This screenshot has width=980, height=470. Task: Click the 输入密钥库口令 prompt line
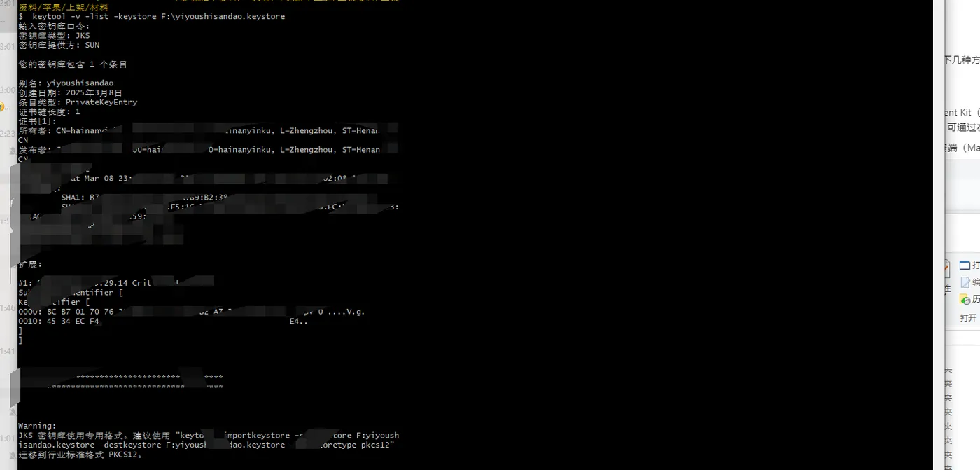point(55,26)
